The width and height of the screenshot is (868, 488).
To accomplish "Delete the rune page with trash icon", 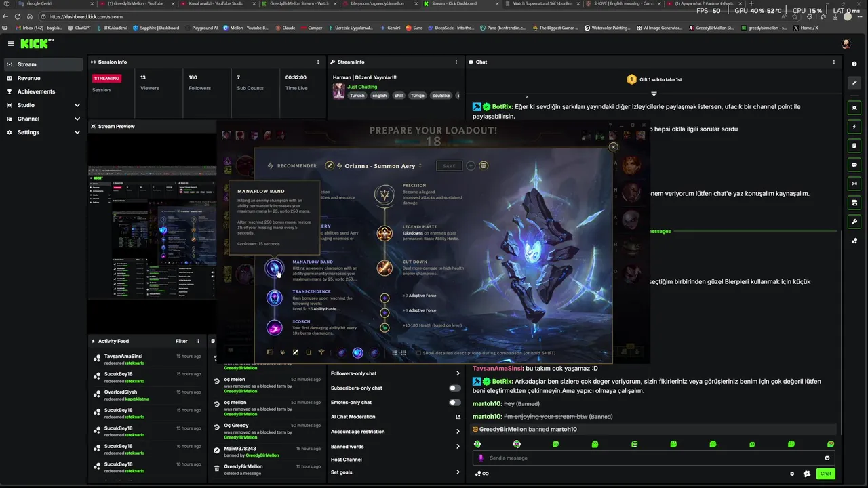I will pos(484,165).
